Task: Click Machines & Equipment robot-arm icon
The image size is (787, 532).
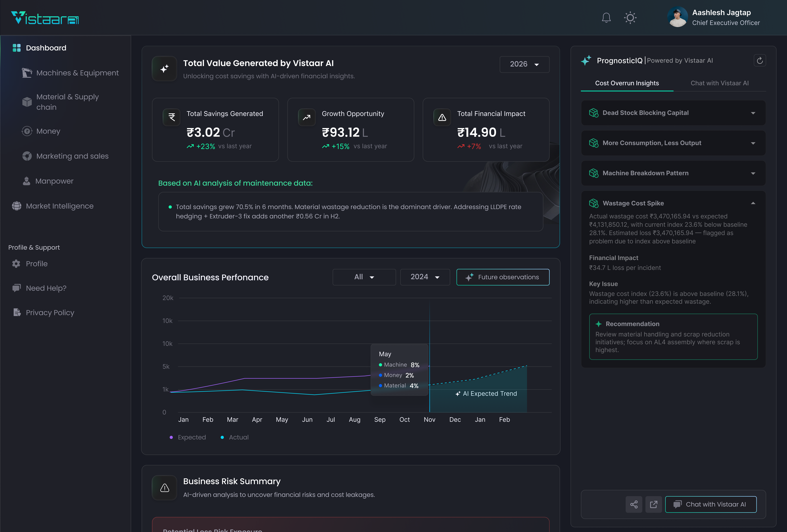Action: (x=27, y=73)
